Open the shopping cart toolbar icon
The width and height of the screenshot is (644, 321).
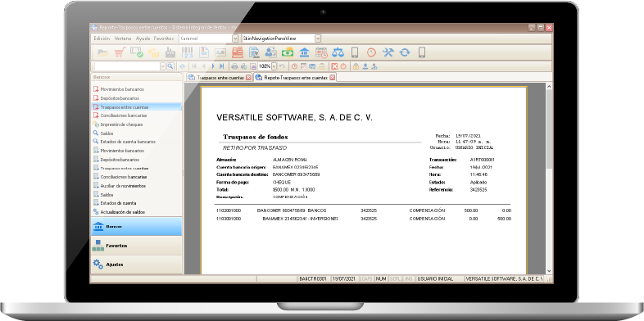click(120, 52)
